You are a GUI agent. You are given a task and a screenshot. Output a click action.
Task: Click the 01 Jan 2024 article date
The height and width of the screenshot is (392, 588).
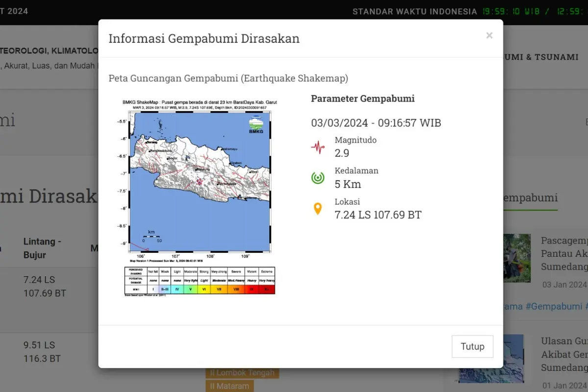564,385
